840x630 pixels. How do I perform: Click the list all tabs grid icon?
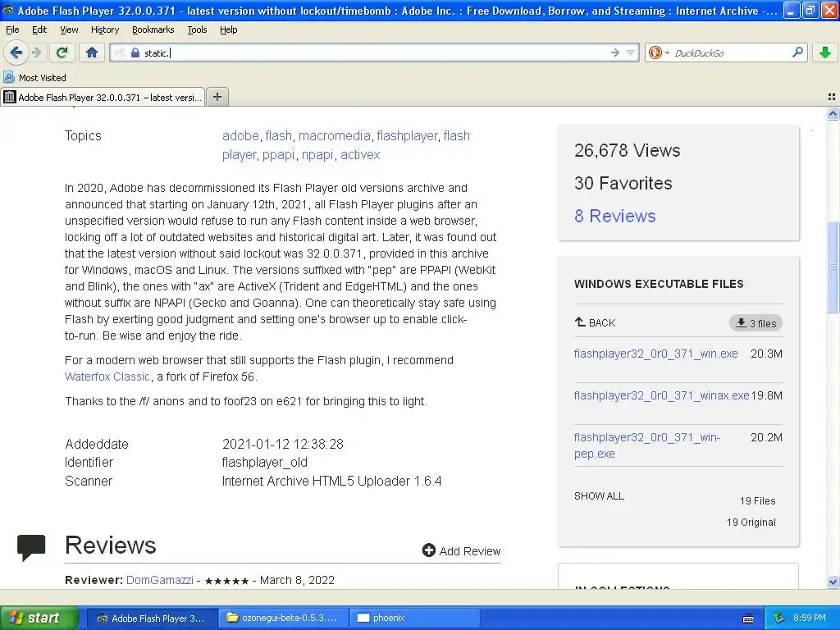pos(832,97)
